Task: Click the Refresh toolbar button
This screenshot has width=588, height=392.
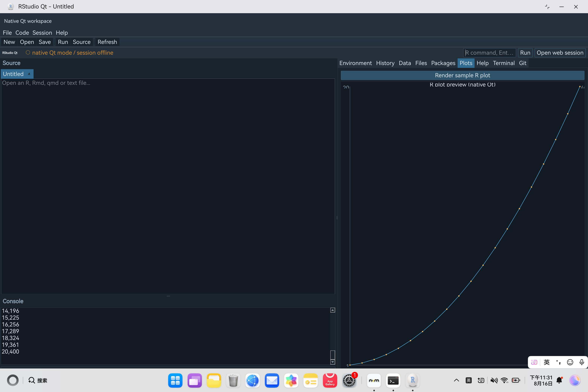Action: point(107,42)
